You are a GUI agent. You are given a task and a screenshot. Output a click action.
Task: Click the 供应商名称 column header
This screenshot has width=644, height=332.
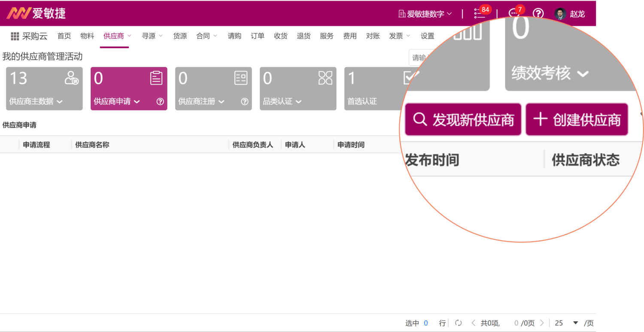(92, 145)
